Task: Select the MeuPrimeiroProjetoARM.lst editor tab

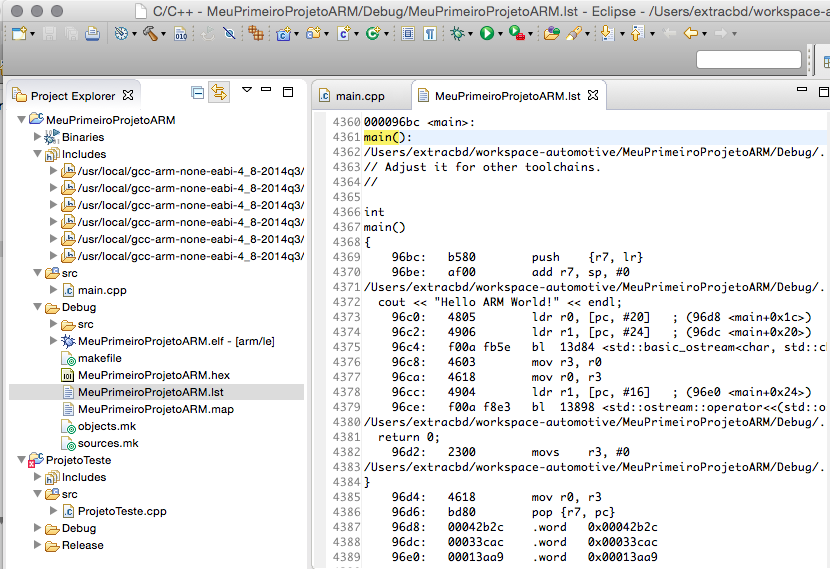Action: (x=507, y=96)
